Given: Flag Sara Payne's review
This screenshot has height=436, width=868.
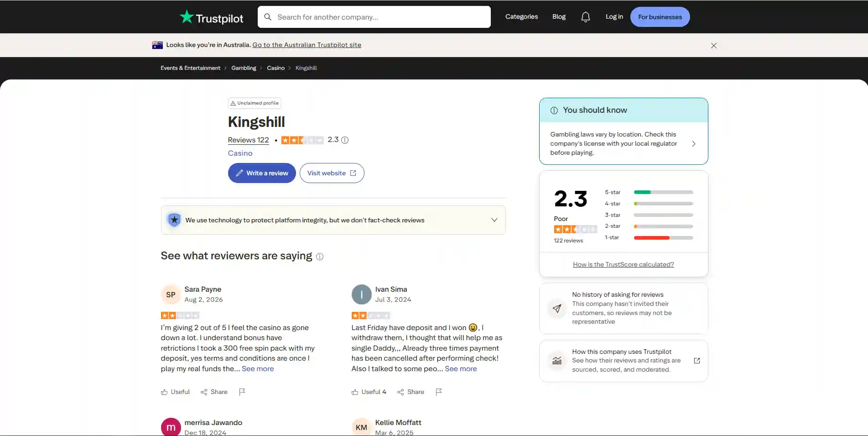Looking at the screenshot, I should [242, 392].
